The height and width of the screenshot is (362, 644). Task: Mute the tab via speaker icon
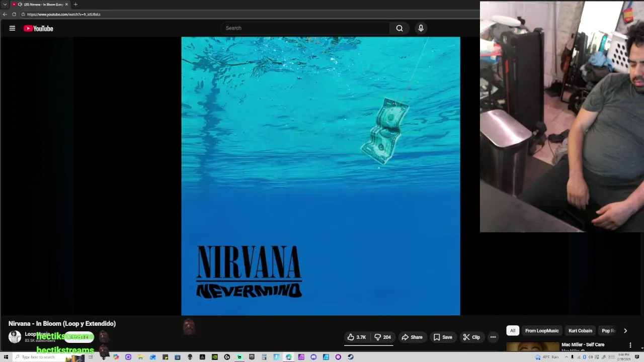pyautogui.click(x=20, y=5)
